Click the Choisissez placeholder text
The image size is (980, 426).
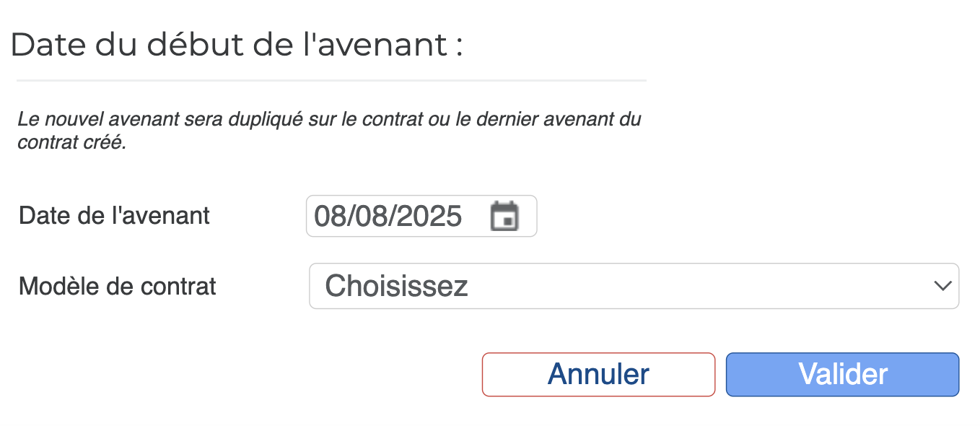[x=396, y=286]
